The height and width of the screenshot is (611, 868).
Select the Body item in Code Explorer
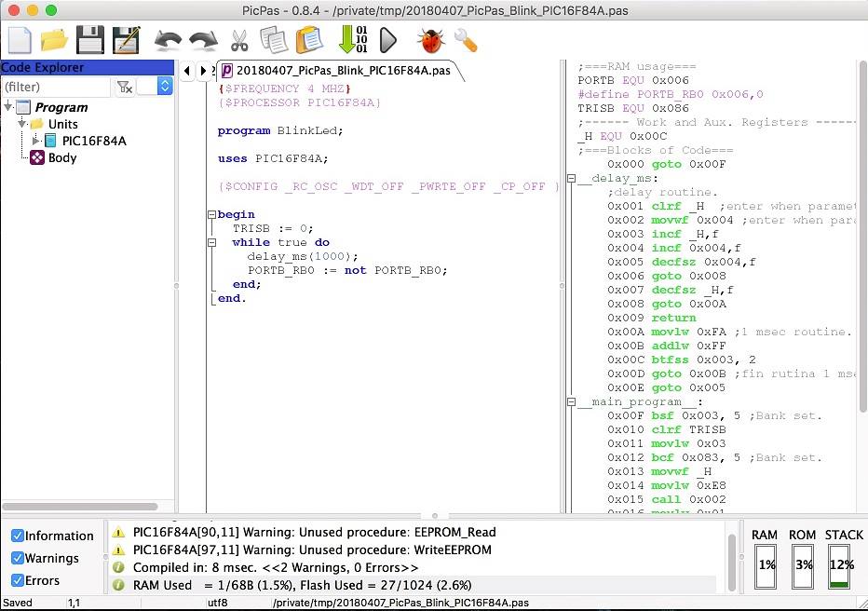pyautogui.click(x=62, y=157)
